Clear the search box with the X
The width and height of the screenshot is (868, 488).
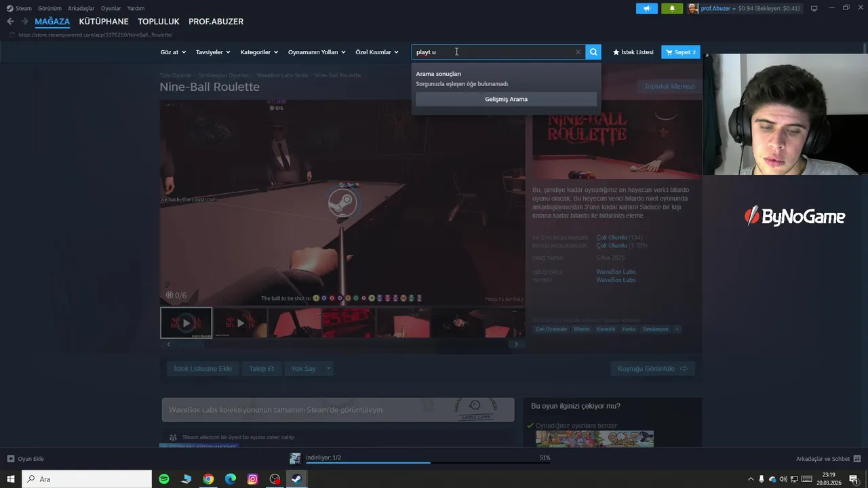click(x=578, y=52)
